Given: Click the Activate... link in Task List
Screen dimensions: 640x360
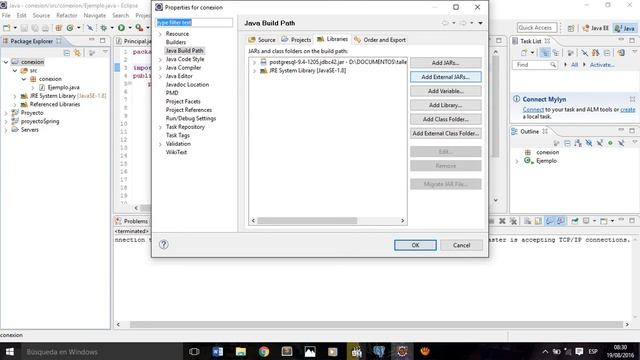Looking at the screenshot, I should click(x=602, y=65).
